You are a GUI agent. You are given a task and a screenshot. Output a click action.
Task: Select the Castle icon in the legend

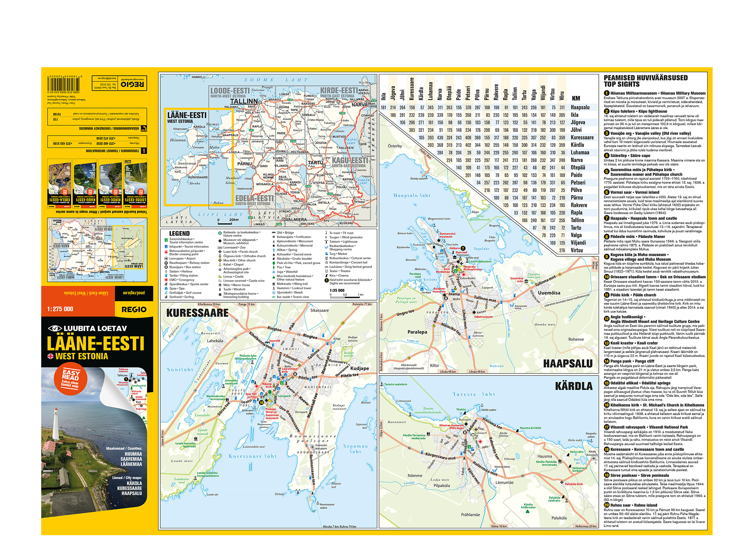pos(220,276)
